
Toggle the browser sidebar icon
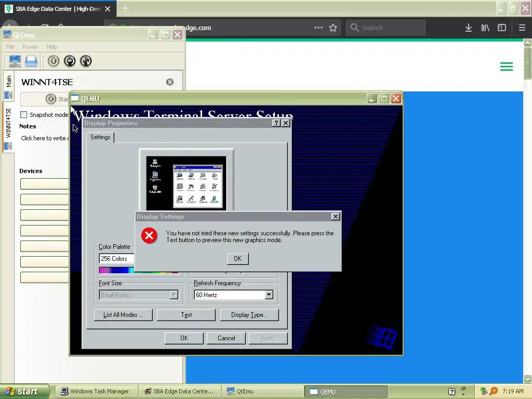coord(501,28)
